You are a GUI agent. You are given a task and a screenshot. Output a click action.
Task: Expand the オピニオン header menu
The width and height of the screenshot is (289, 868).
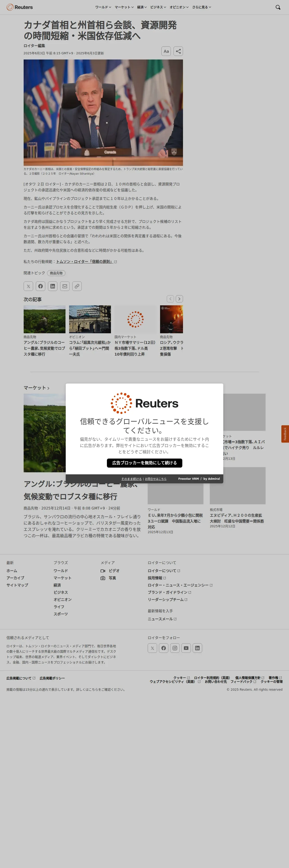(x=179, y=7)
